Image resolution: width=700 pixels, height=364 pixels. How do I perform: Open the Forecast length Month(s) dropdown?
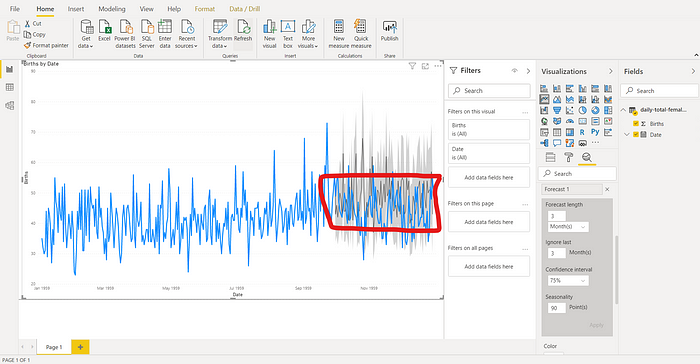click(568, 227)
